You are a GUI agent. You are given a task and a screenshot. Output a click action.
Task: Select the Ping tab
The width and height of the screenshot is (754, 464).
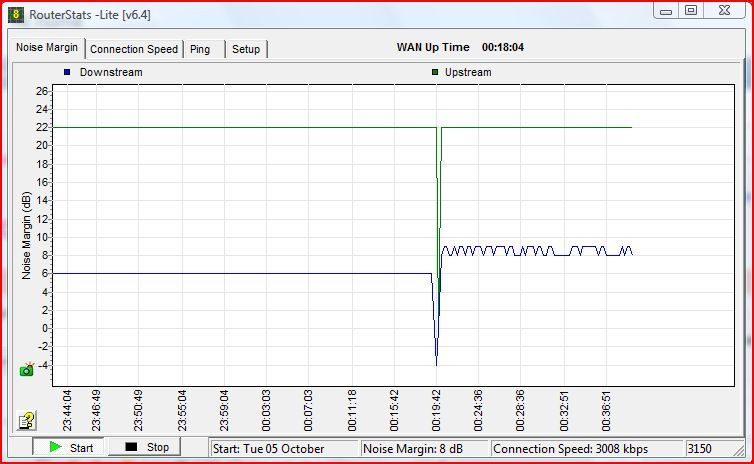point(201,49)
